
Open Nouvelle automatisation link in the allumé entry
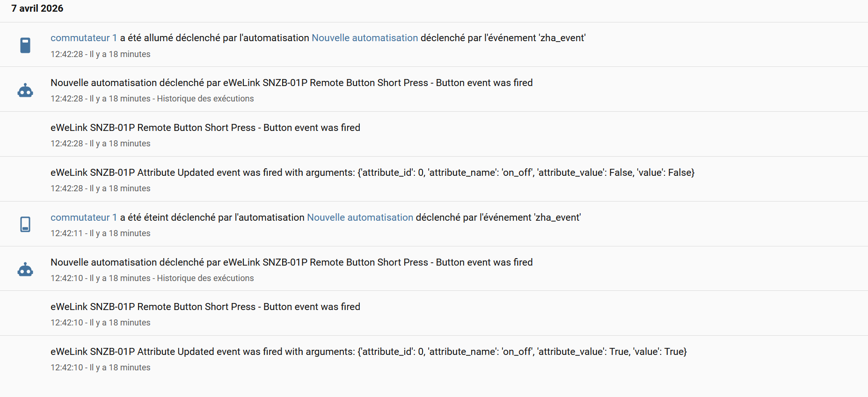[365, 38]
